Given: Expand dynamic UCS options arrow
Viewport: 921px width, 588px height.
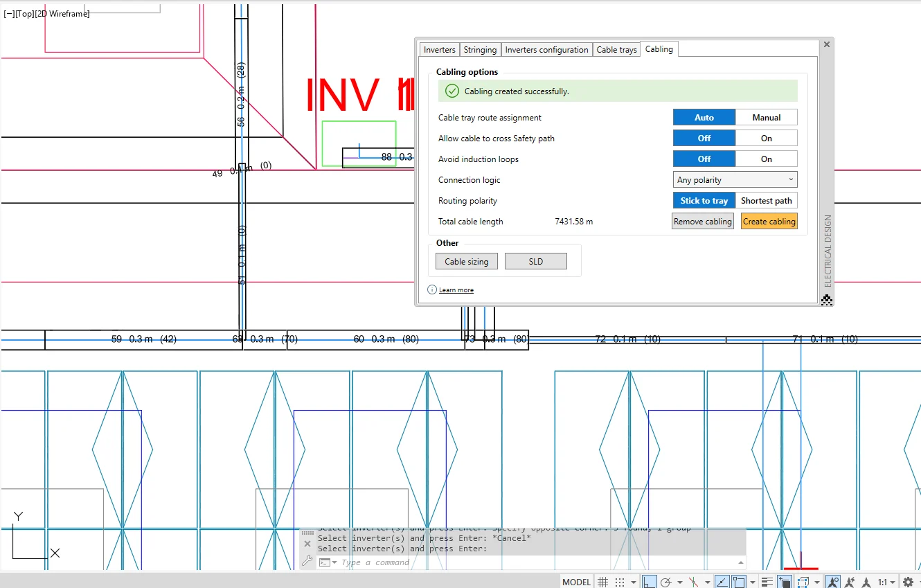Looking at the screenshot, I should click(817, 582).
